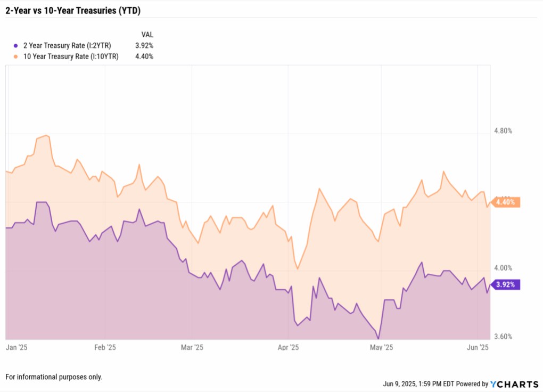
Task: Click the 3.60% y-axis label
Action: (x=503, y=337)
